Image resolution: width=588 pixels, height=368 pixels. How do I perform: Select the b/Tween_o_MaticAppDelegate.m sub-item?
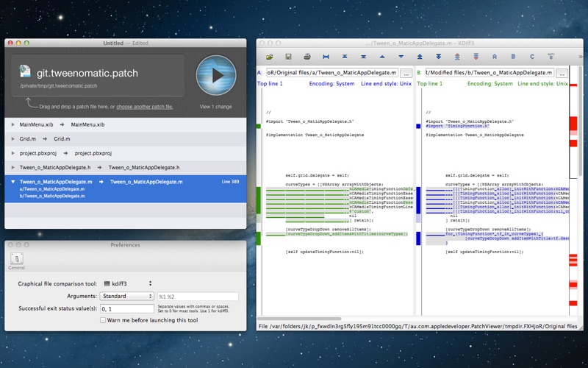pos(52,196)
